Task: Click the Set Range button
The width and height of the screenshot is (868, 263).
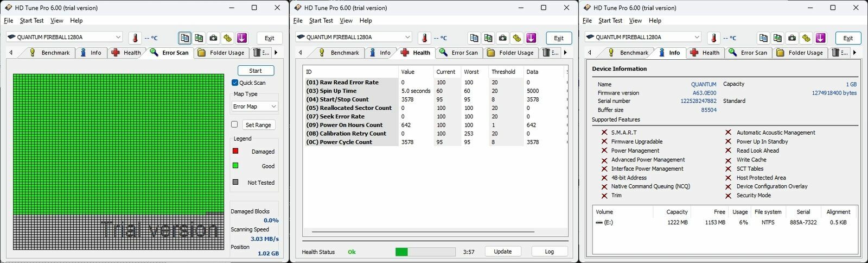Action: pyautogui.click(x=258, y=125)
